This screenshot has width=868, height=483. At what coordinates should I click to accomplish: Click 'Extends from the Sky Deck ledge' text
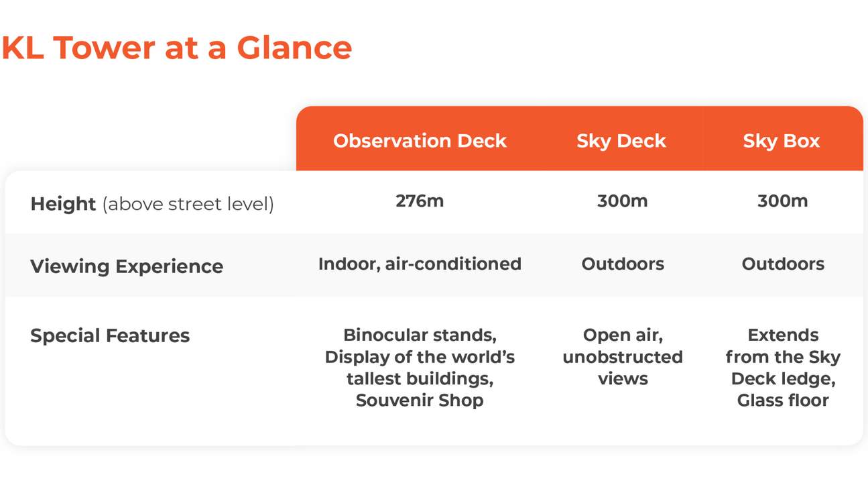tap(783, 357)
